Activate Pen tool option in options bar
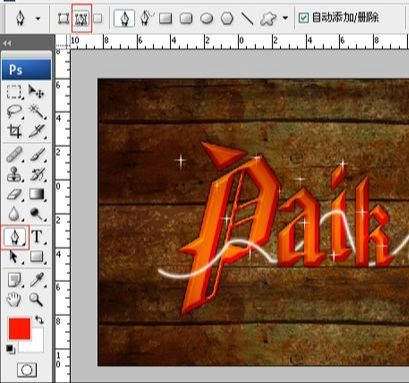 pyautogui.click(x=124, y=18)
